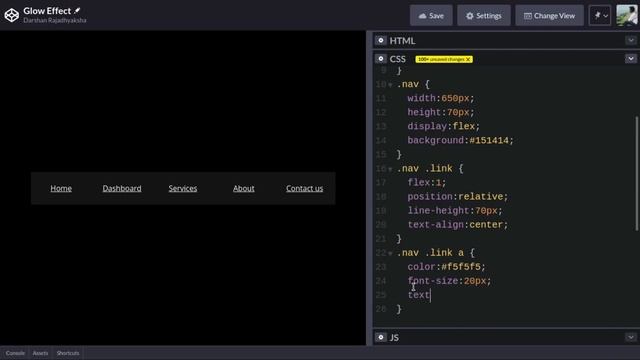This screenshot has width=640, height=360.
Task: Click the background:#151414 line
Action: [460, 140]
